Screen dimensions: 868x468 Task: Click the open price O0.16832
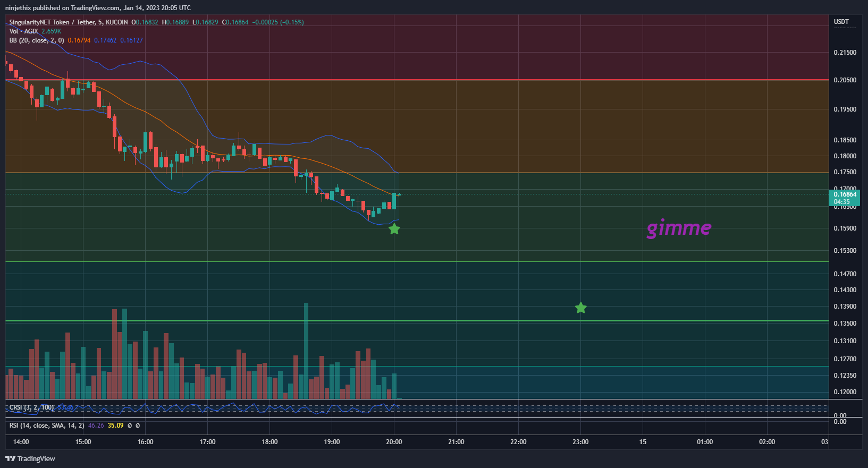(145, 22)
